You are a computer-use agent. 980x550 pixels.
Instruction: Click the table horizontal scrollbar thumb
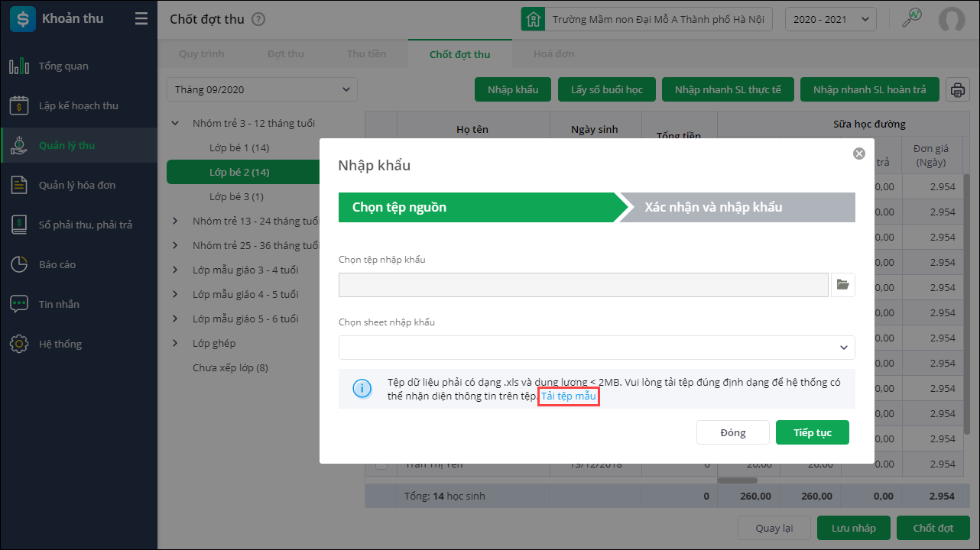click(x=738, y=480)
